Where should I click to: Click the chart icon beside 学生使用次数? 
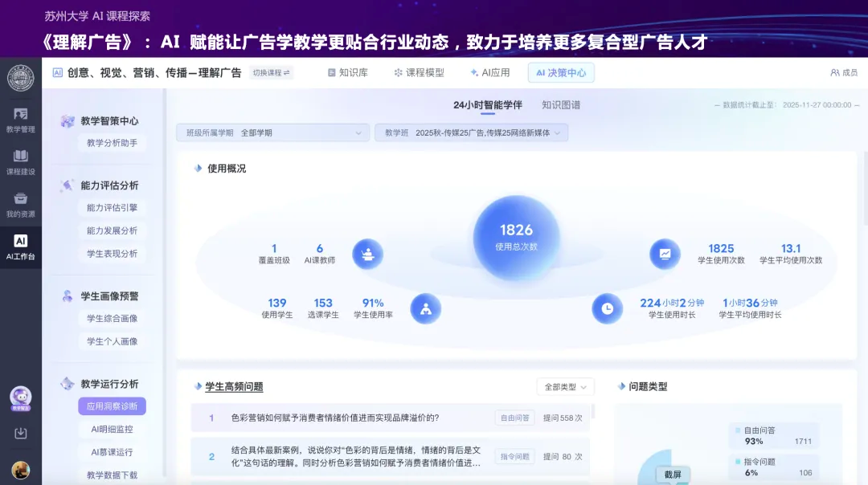(665, 255)
